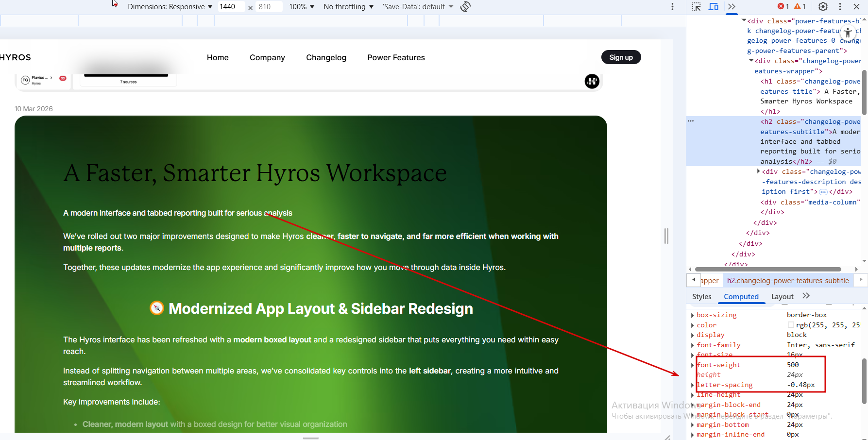Open the red error count indicator
Screen dimensions: 868x440
[783, 6]
